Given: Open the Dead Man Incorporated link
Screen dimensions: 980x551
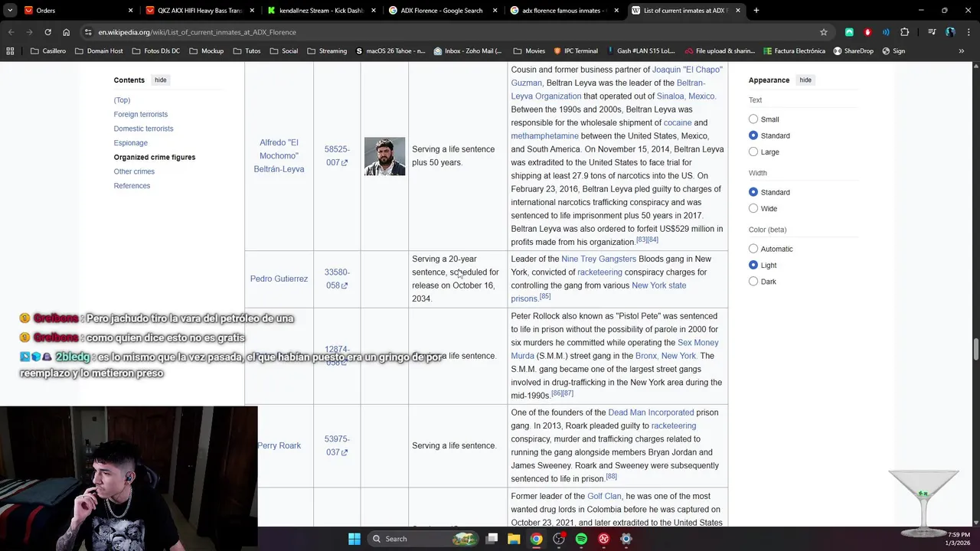Looking at the screenshot, I should 651,412.
